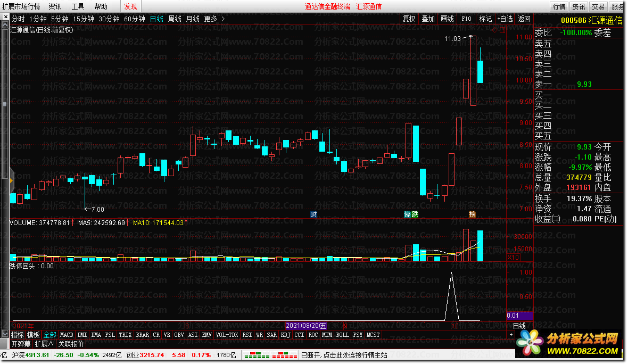
Task: Click the 日线 label at chart bottom right
Action: 519,326
